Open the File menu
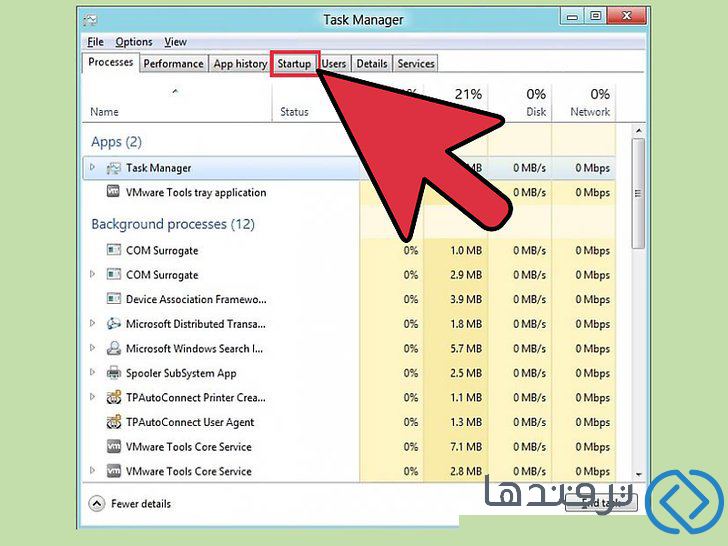This screenshot has width=728, height=546. [95, 42]
